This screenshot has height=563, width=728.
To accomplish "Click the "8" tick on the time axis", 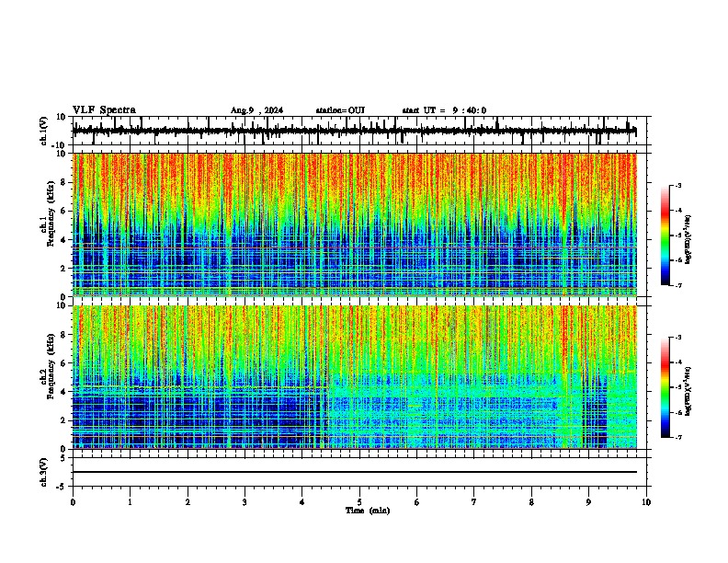I will coord(531,502).
